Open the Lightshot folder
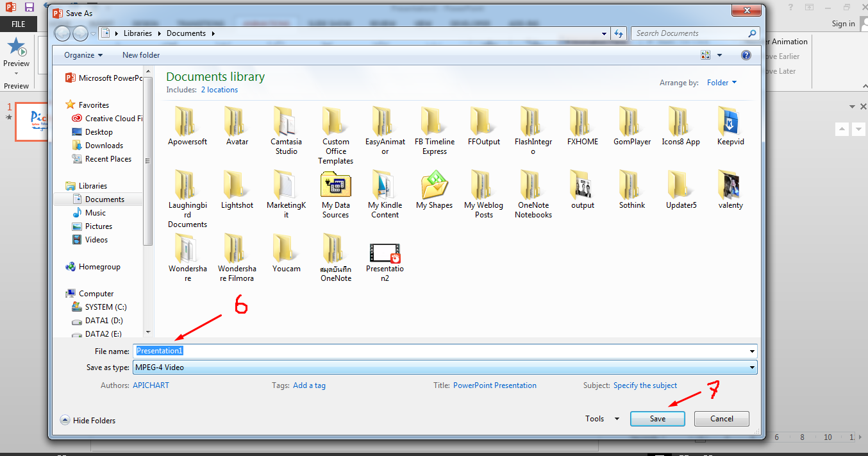The image size is (868, 456). pyautogui.click(x=237, y=190)
